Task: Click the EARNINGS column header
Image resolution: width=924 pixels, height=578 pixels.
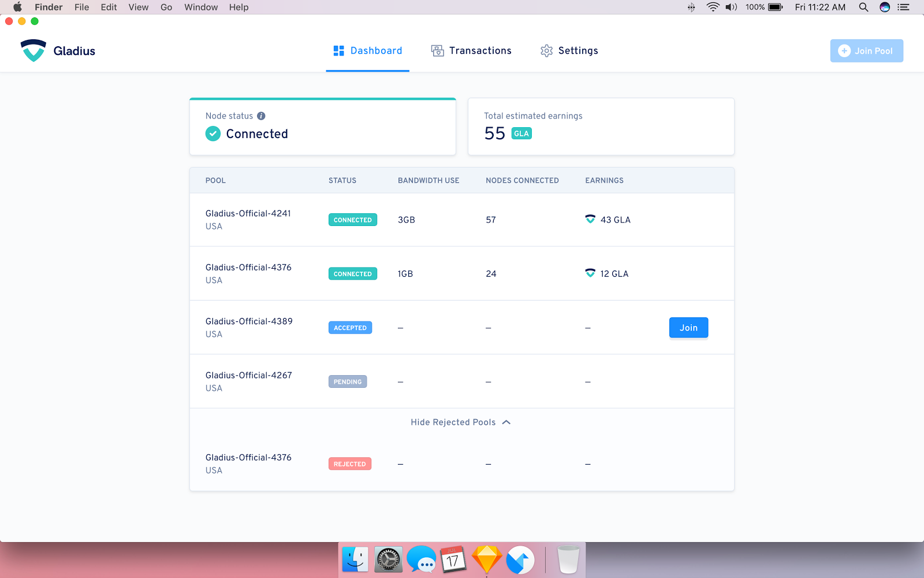Action: pos(604,180)
